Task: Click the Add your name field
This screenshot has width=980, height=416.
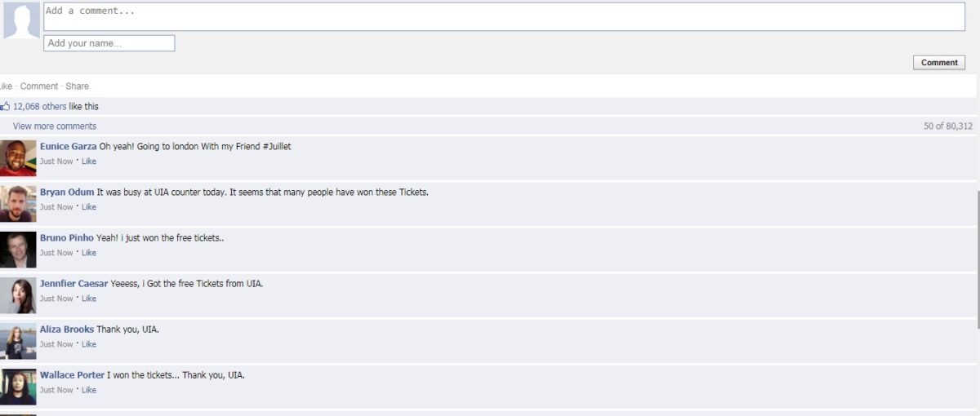Action: (109, 43)
